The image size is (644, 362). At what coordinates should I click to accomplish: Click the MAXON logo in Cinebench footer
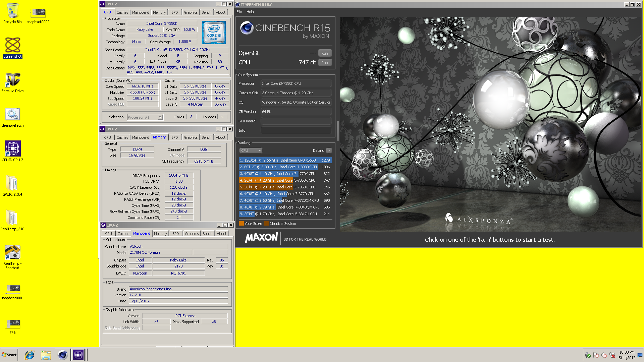[x=262, y=238]
